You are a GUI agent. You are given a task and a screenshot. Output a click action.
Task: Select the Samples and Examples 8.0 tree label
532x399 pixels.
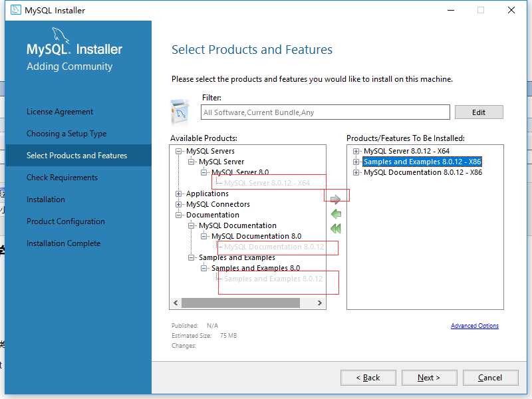pos(256,269)
